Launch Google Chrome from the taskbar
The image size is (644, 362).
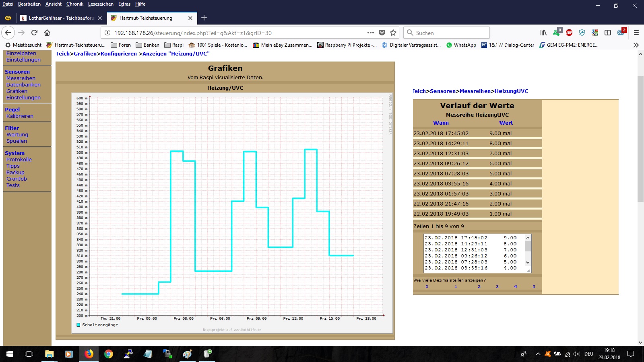point(108,354)
